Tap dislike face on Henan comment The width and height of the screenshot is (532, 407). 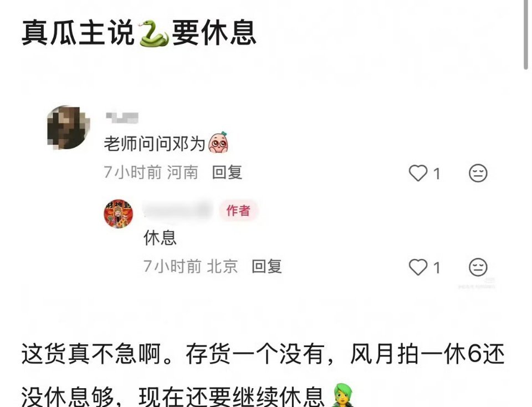pyautogui.click(x=478, y=173)
